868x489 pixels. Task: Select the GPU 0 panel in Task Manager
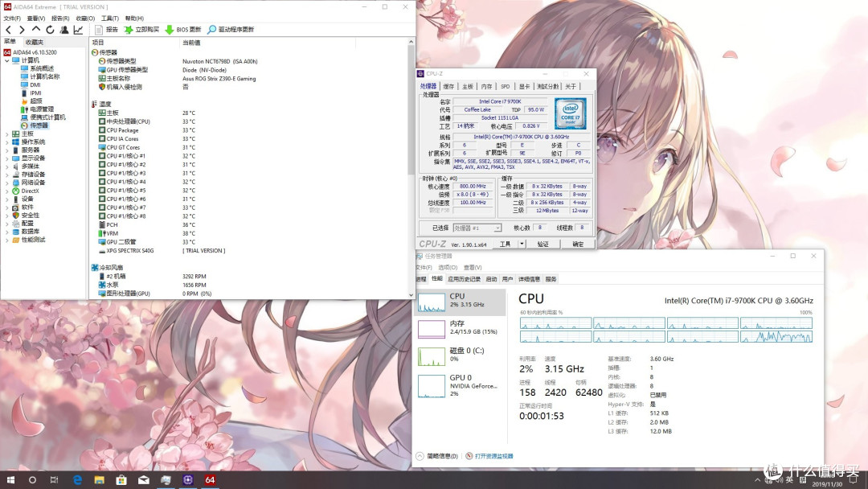point(460,385)
